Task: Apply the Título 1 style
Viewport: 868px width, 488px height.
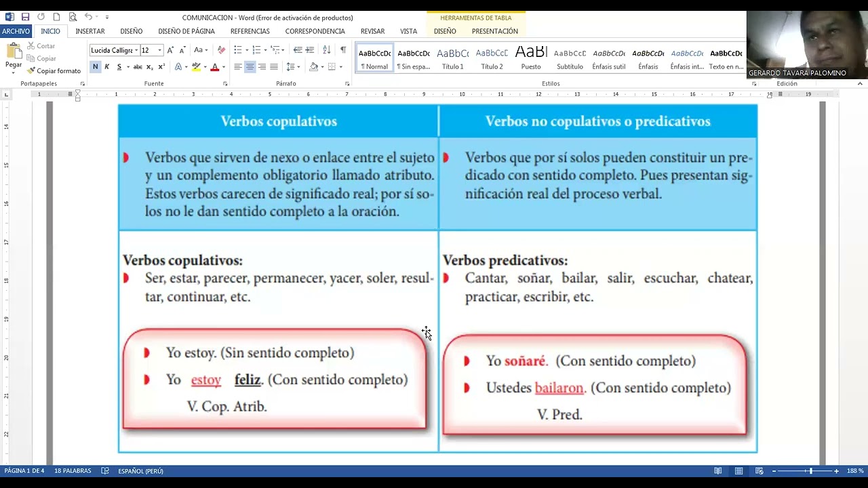Action: [x=452, y=59]
